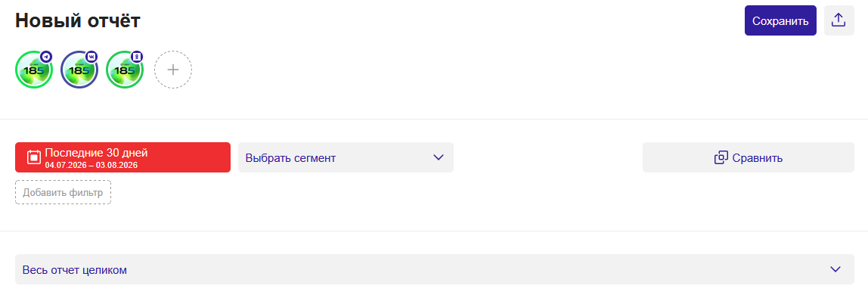The height and width of the screenshot is (292, 868).
Task: Add an account with the plus circle
Action: point(173,70)
